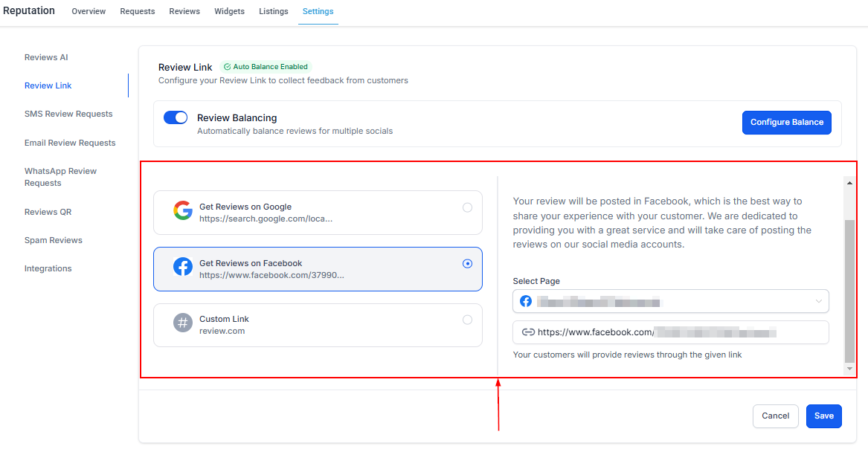Open the Widgets tab
This screenshot has width=868, height=449.
(229, 12)
